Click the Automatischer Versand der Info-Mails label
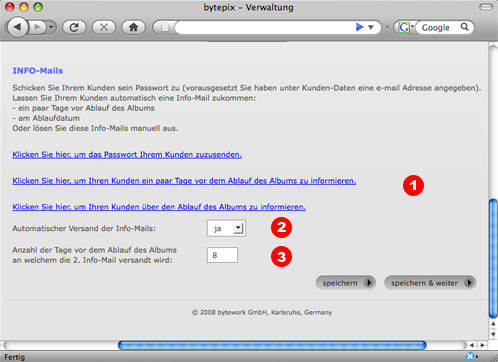This screenshot has width=498, height=362. (x=84, y=228)
